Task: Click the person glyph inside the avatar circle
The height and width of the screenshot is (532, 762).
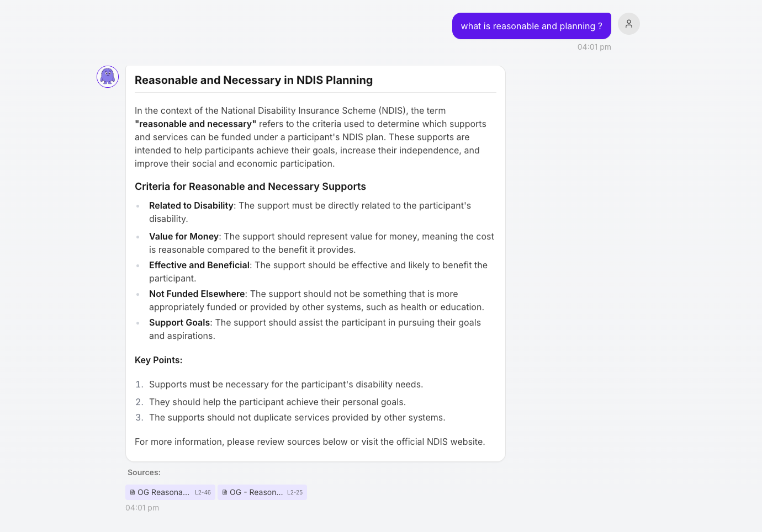Action: (628, 24)
